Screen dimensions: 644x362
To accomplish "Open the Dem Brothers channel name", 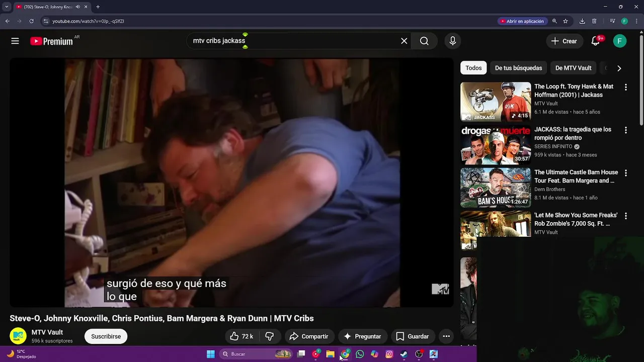I will pos(550,190).
